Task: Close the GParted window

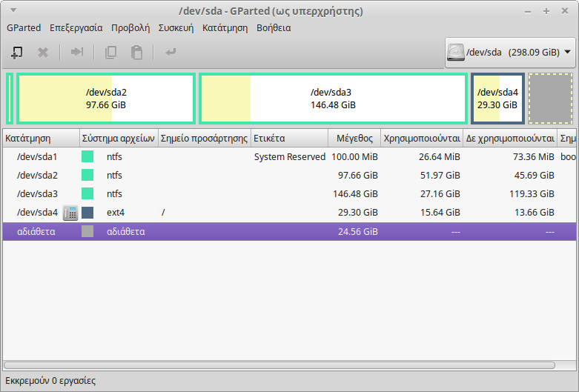Action: coord(565,11)
